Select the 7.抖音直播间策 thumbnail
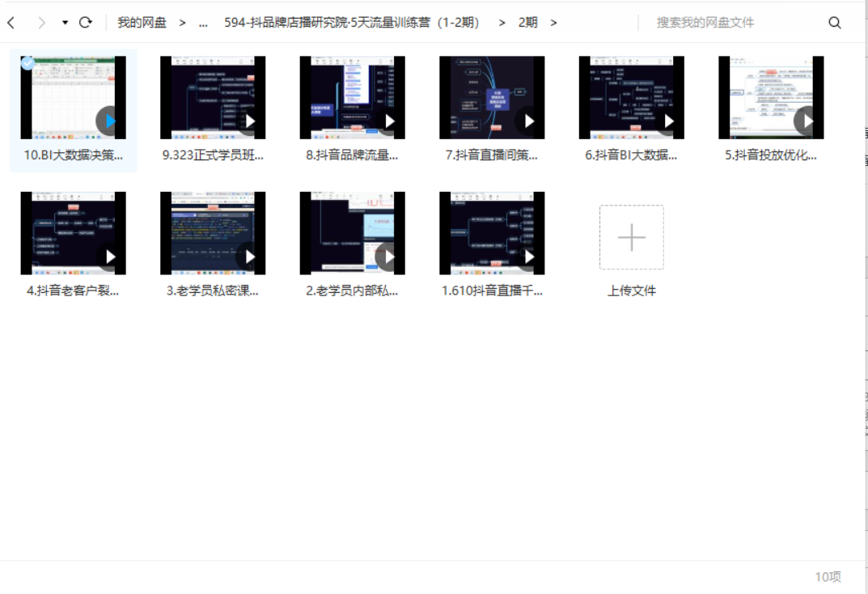Viewport: 868px width, 594px height. [x=492, y=97]
